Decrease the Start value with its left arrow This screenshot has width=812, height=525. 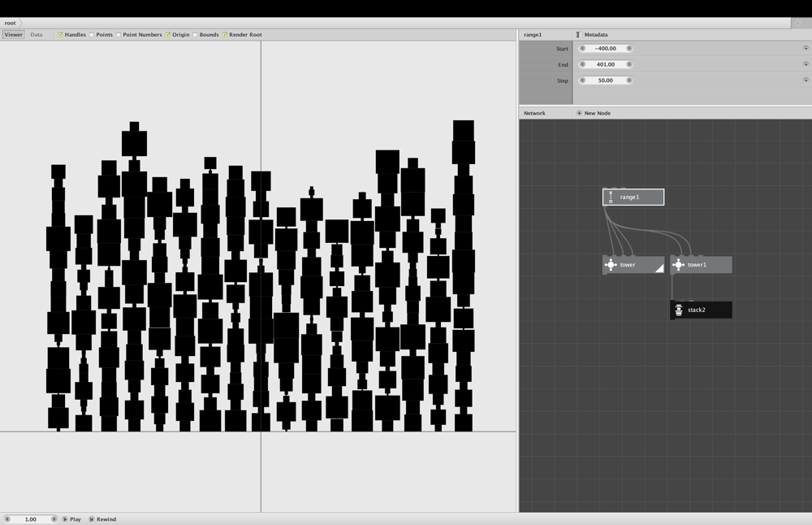coord(582,48)
